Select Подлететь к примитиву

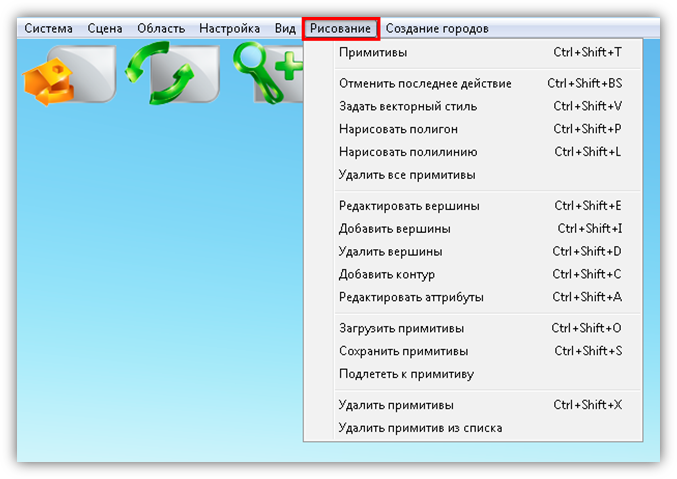click(x=406, y=374)
